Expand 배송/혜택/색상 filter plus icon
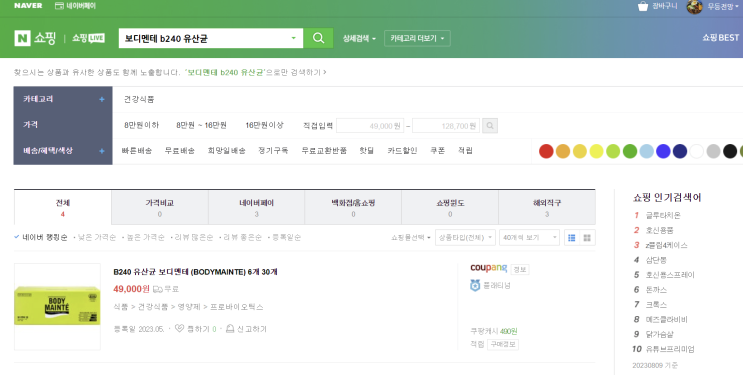 [x=101, y=151]
